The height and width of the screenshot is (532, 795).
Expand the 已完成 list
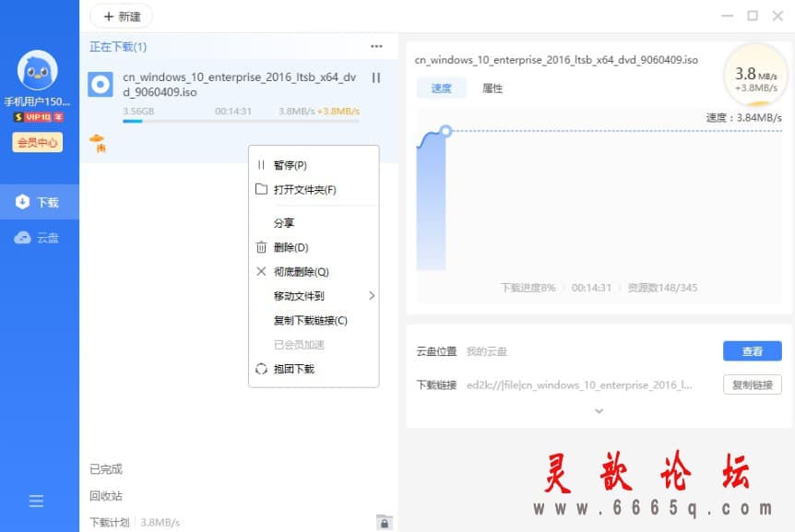[x=106, y=469]
